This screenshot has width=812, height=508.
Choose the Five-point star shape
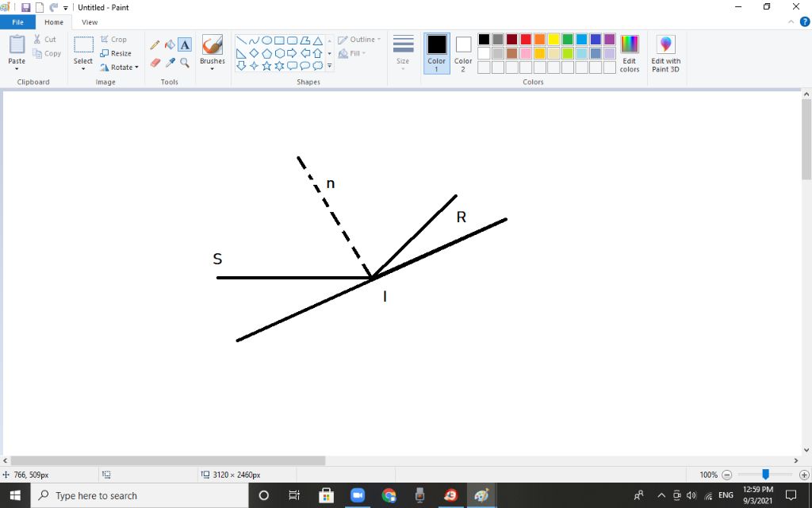click(266, 66)
